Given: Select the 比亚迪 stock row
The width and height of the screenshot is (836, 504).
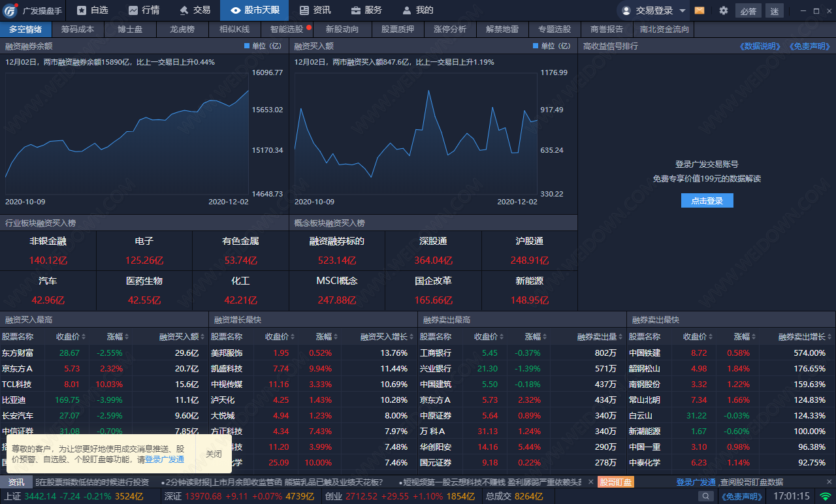Looking at the screenshot, I should pyautogui.click(x=104, y=400).
